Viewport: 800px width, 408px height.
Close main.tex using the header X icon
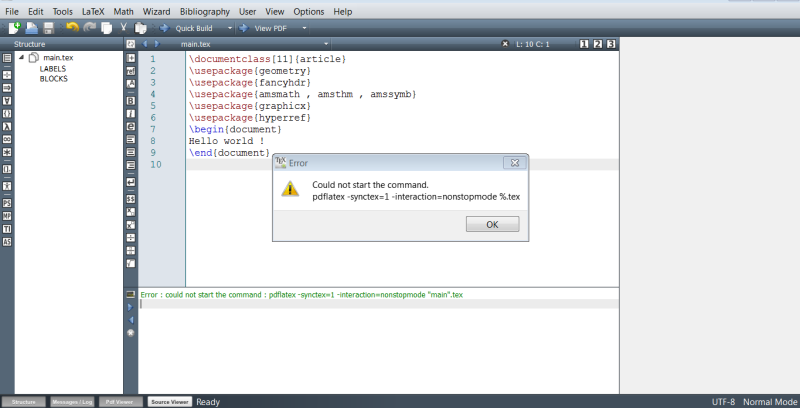coord(505,44)
